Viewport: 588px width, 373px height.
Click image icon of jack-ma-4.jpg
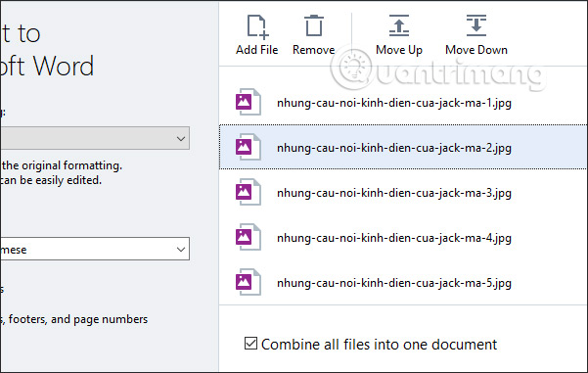pos(248,237)
